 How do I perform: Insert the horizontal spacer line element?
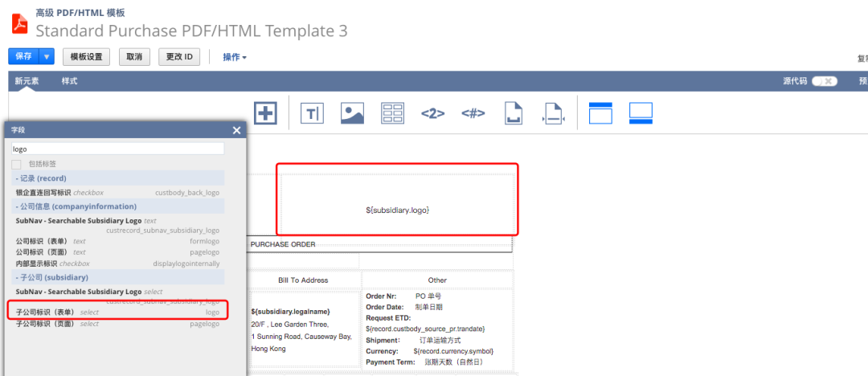click(x=552, y=113)
